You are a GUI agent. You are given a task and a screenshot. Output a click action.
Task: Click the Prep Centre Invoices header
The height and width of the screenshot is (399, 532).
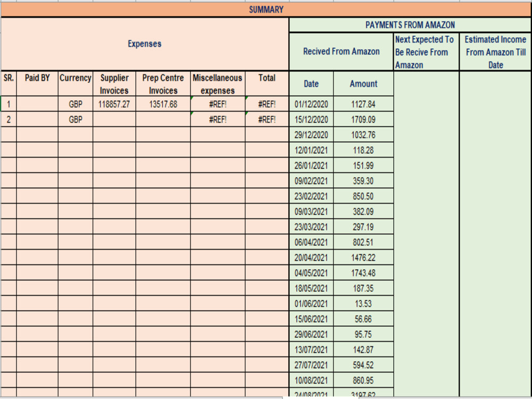pos(163,84)
